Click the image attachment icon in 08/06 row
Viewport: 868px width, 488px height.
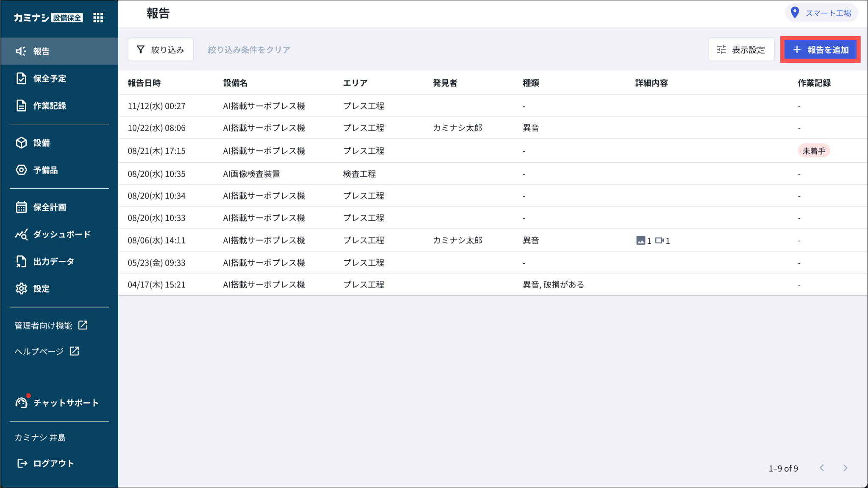[x=640, y=241]
